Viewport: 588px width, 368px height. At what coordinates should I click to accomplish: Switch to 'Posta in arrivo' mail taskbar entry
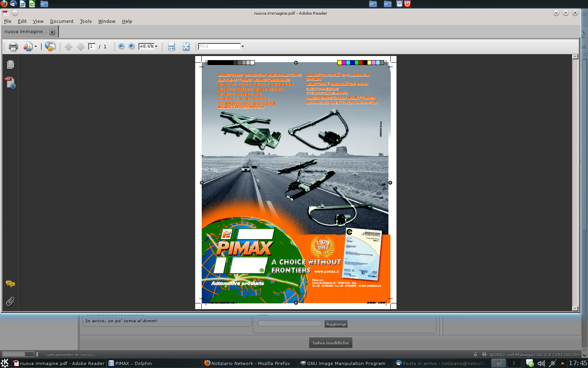coord(441,363)
